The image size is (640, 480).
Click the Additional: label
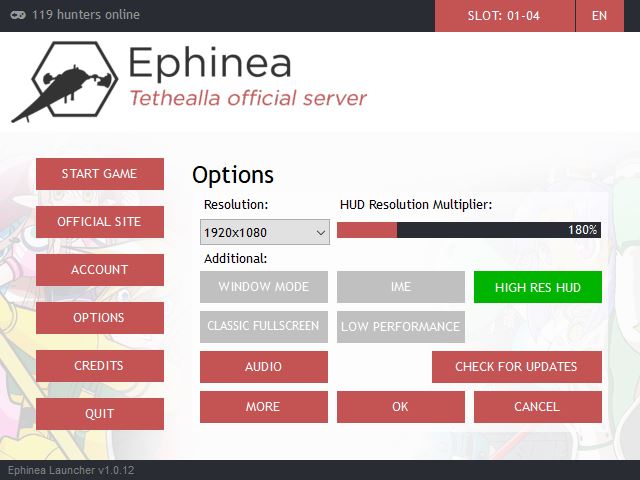coord(236,259)
